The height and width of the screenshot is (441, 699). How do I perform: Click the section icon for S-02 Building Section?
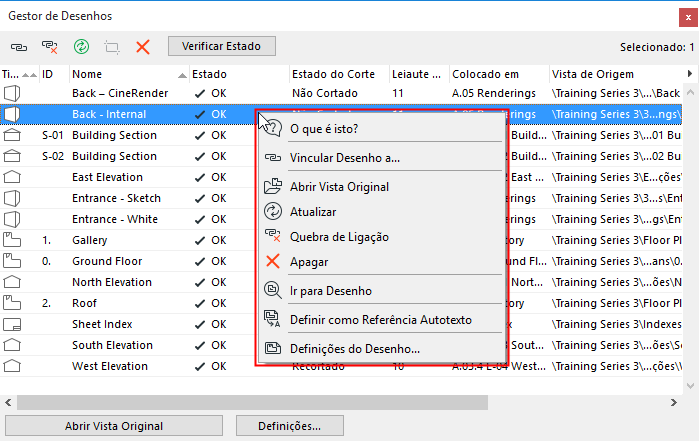(x=12, y=156)
